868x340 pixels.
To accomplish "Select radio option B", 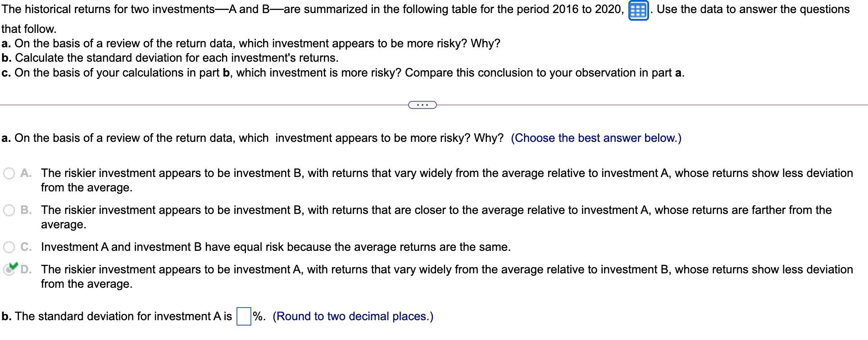I will [x=9, y=209].
